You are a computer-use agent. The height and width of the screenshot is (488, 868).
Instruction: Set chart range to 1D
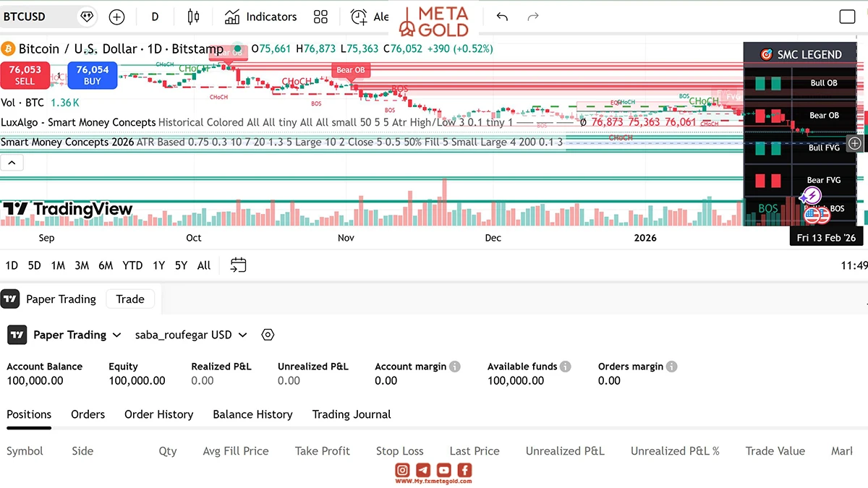point(12,265)
